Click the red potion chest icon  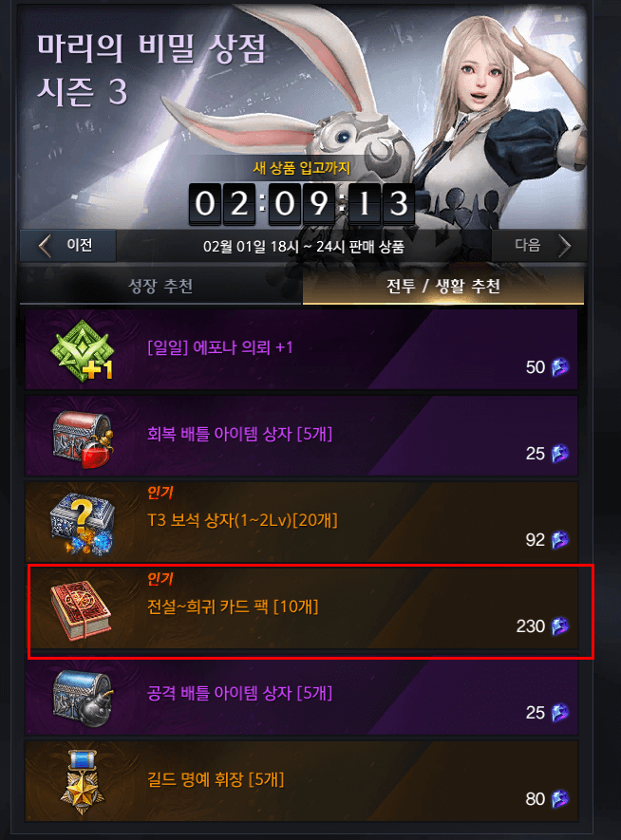click(x=83, y=439)
